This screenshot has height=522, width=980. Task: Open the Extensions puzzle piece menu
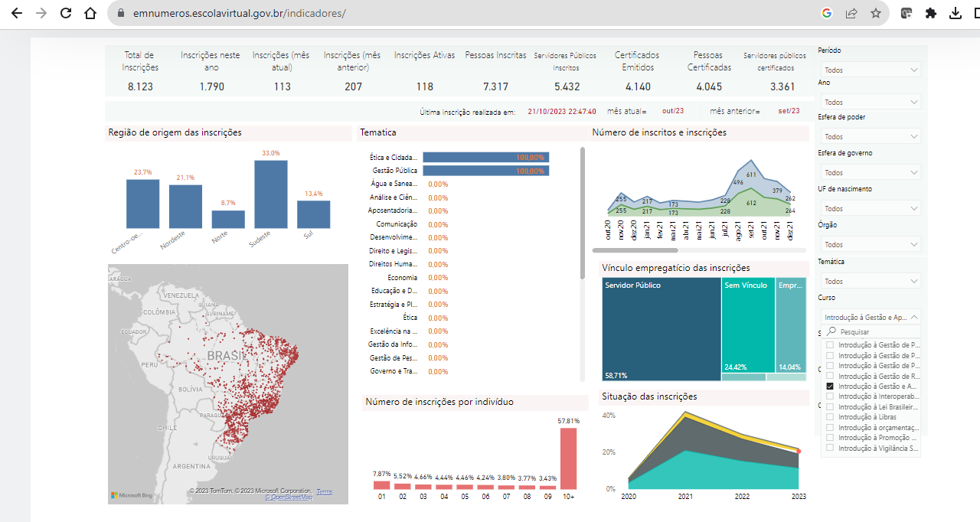click(931, 14)
